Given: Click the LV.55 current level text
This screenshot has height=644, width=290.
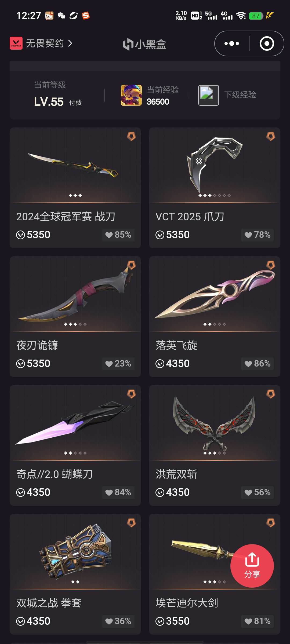Looking at the screenshot, I should click(x=49, y=102).
